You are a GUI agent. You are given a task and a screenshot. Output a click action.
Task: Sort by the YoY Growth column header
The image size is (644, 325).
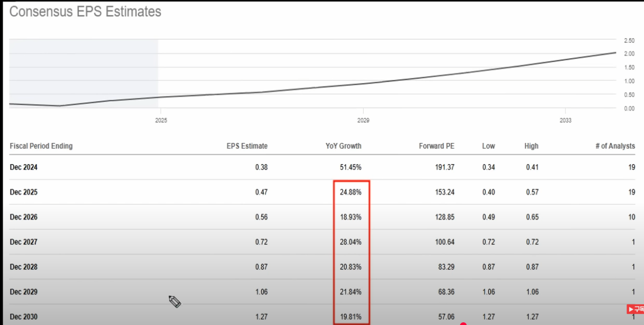coord(343,146)
